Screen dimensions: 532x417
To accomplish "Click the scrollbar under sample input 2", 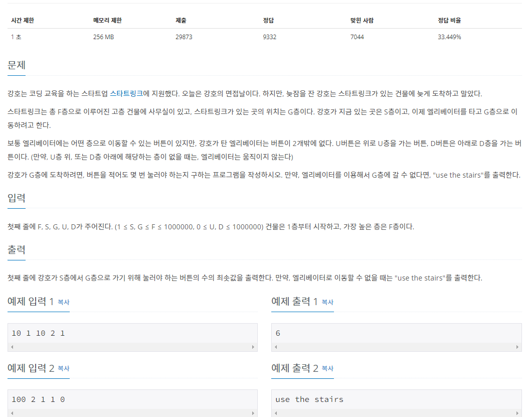I will coord(132,412).
